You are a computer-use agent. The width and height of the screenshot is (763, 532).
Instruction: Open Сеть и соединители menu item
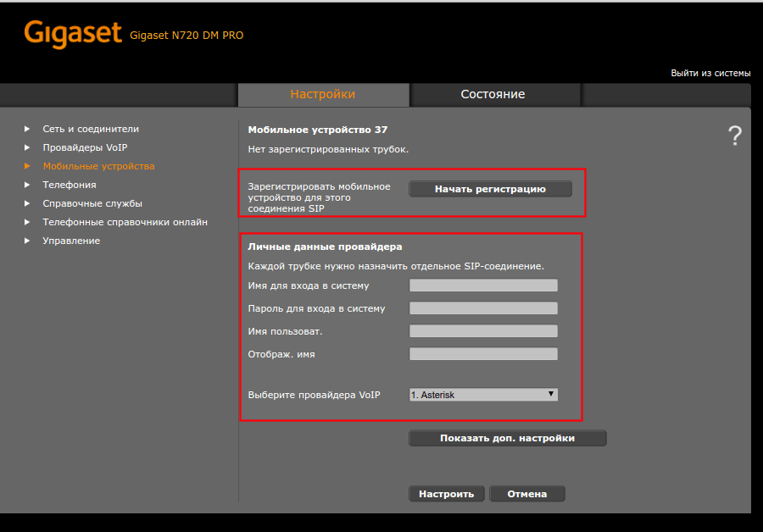pyautogui.click(x=91, y=129)
